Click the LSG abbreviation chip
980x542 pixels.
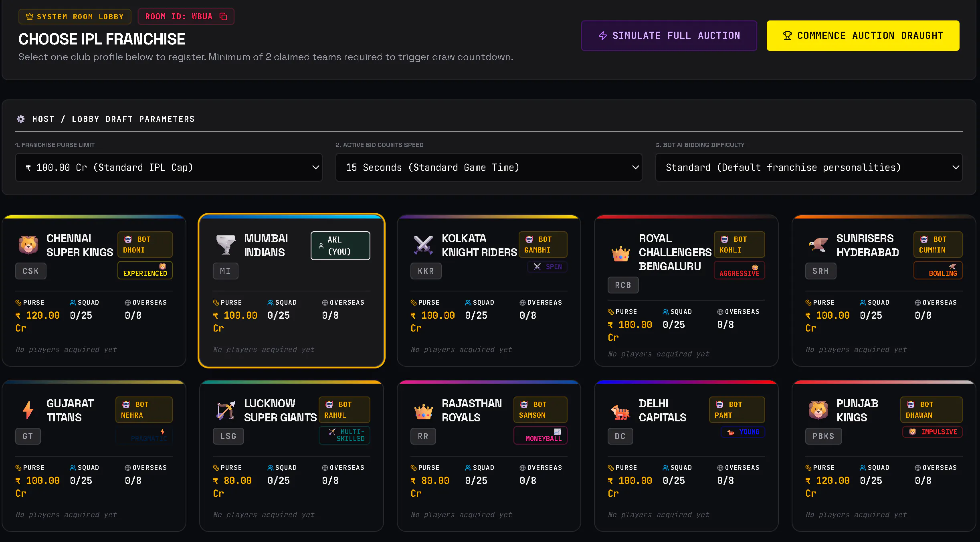228,436
